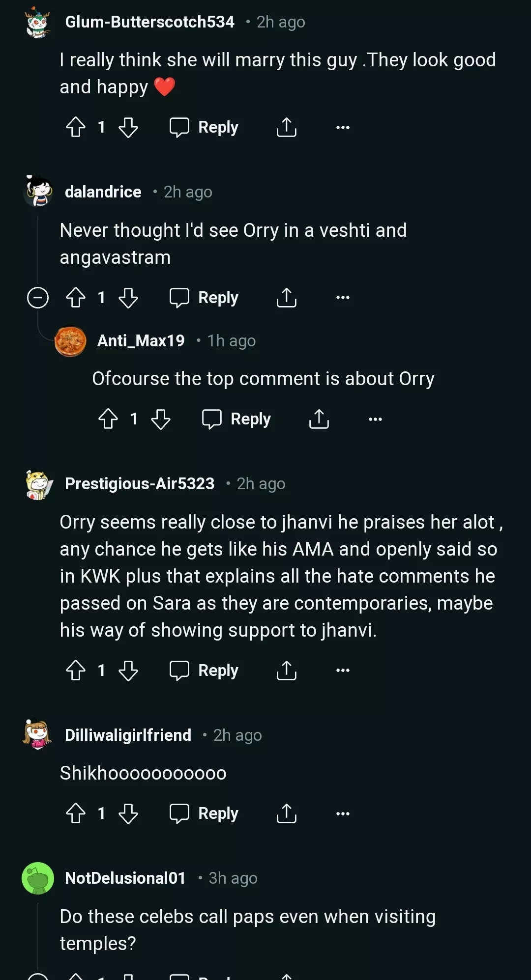Open more options on dalandrice's comment
Screen dimensions: 531x980
(x=343, y=298)
